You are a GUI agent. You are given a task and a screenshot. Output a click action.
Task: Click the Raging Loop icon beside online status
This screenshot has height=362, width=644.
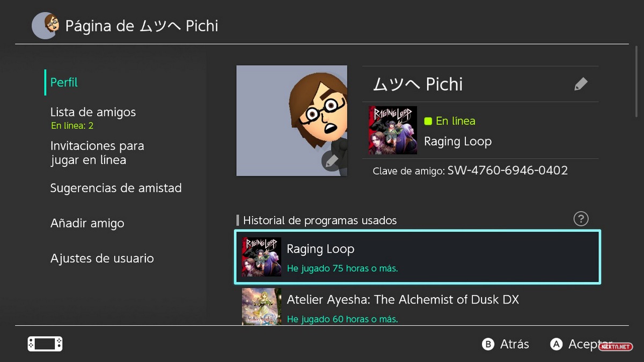393,130
